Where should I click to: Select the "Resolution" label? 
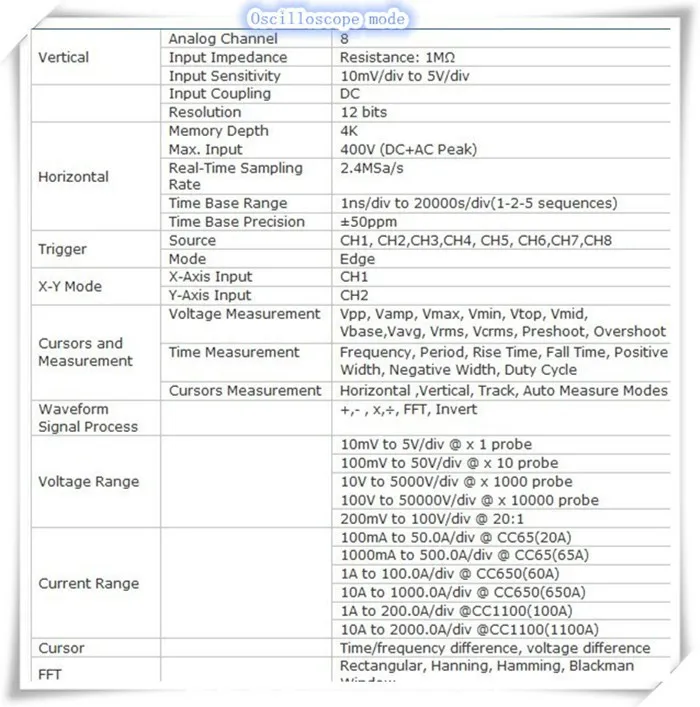205,112
